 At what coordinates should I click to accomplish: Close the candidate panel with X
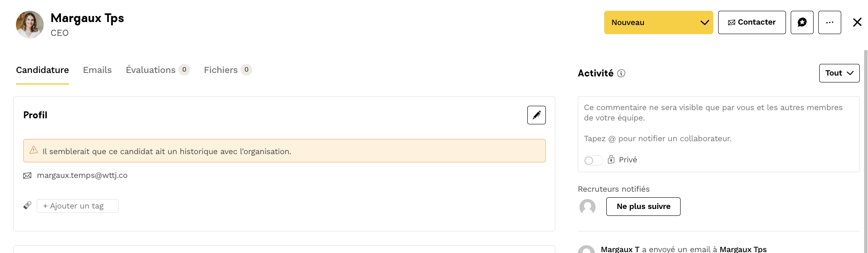coord(857,22)
